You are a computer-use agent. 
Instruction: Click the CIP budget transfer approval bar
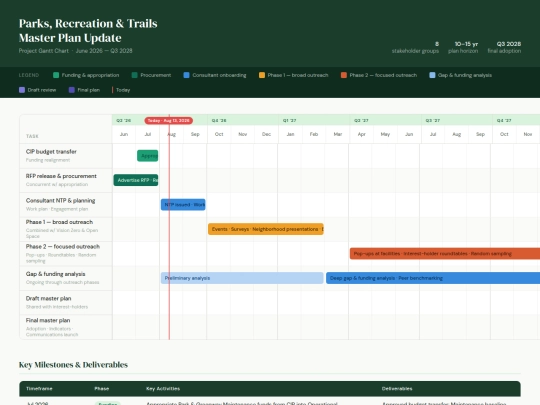[148, 156]
